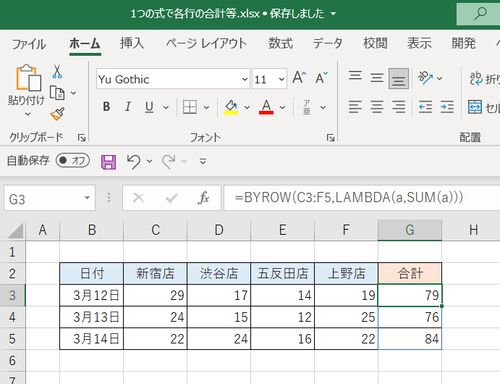
Task: Cancel formula entry with X icon
Action: (x=138, y=198)
